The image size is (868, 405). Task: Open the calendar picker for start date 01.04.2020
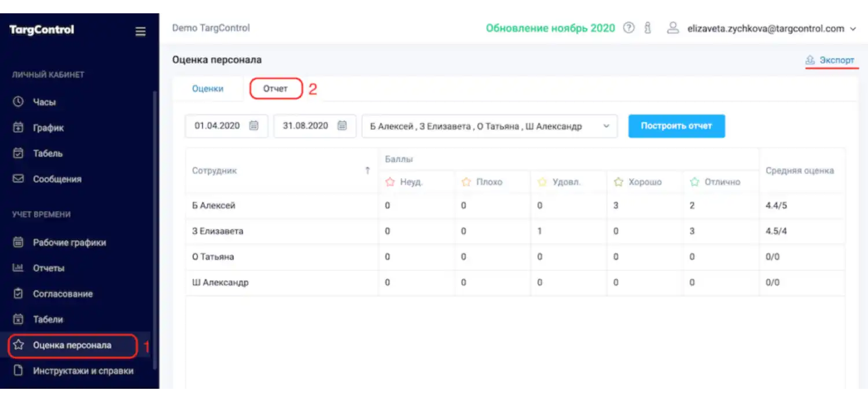pos(255,126)
